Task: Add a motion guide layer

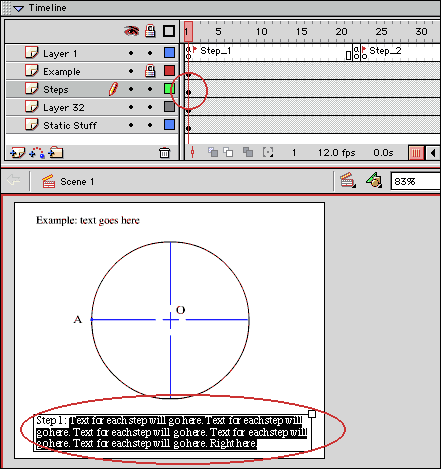Action: [37, 153]
